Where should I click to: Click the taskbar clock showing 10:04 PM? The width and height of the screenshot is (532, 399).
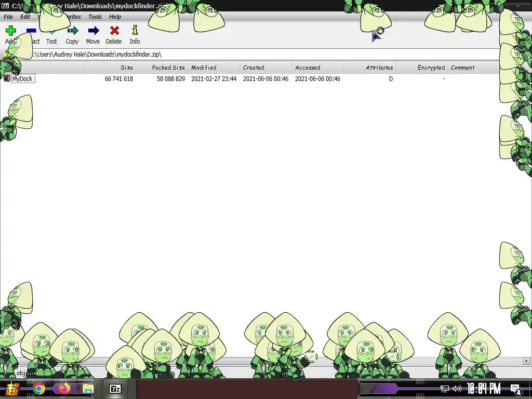[x=484, y=389]
